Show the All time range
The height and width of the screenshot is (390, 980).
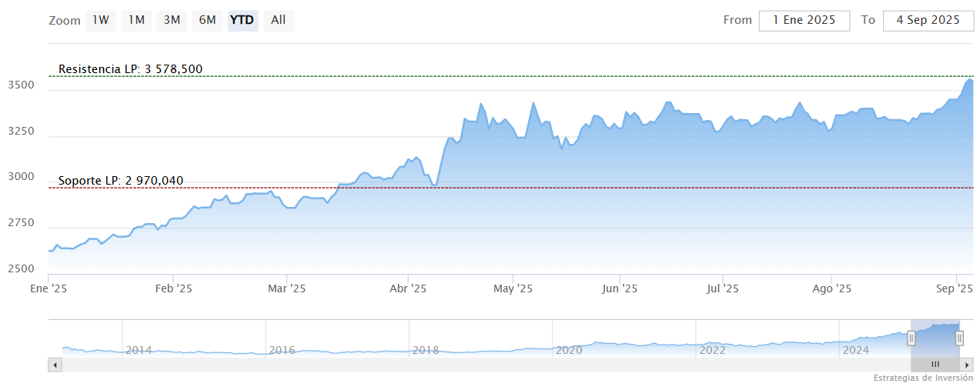[278, 20]
